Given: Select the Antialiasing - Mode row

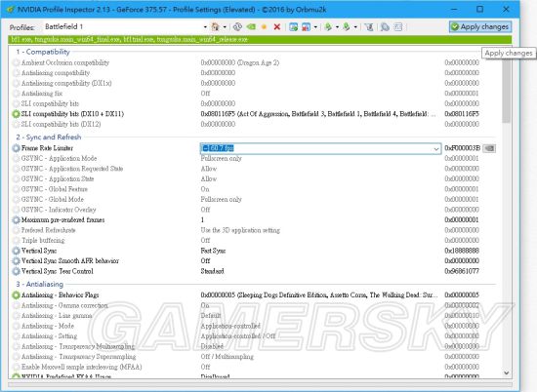Looking at the screenshot, I should [x=254, y=326].
